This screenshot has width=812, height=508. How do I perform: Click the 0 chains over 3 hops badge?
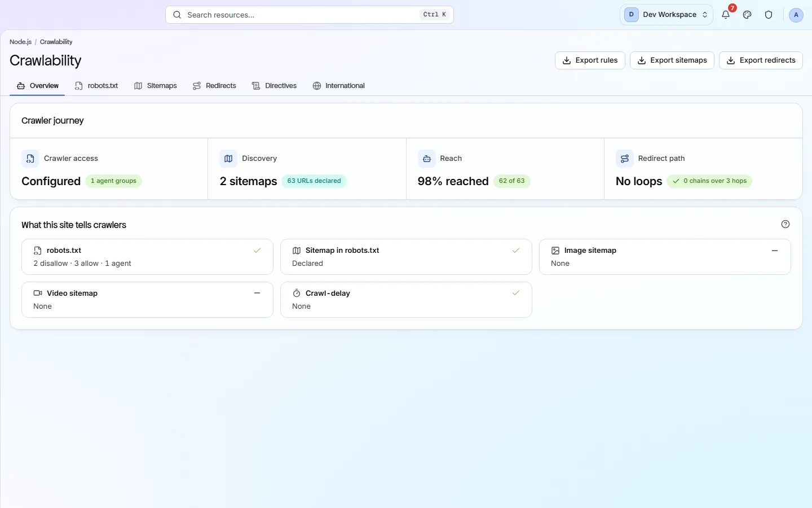point(709,181)
